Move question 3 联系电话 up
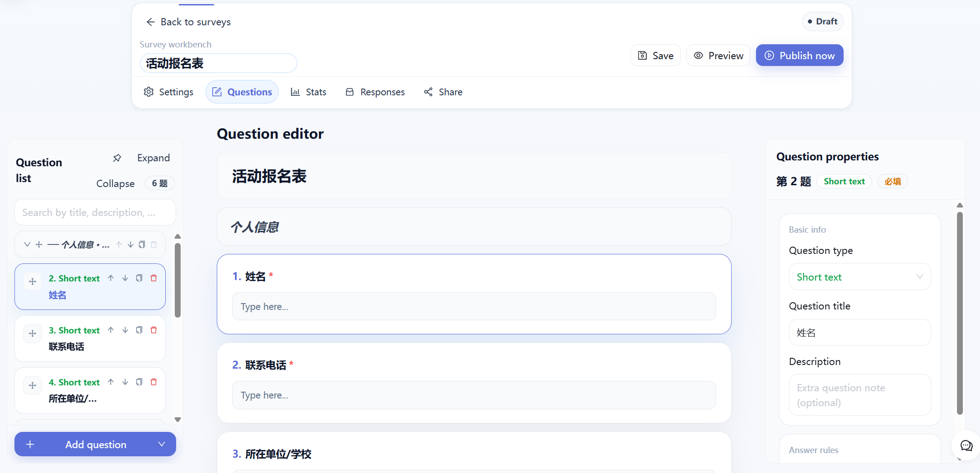 click(x=111, y=330)
